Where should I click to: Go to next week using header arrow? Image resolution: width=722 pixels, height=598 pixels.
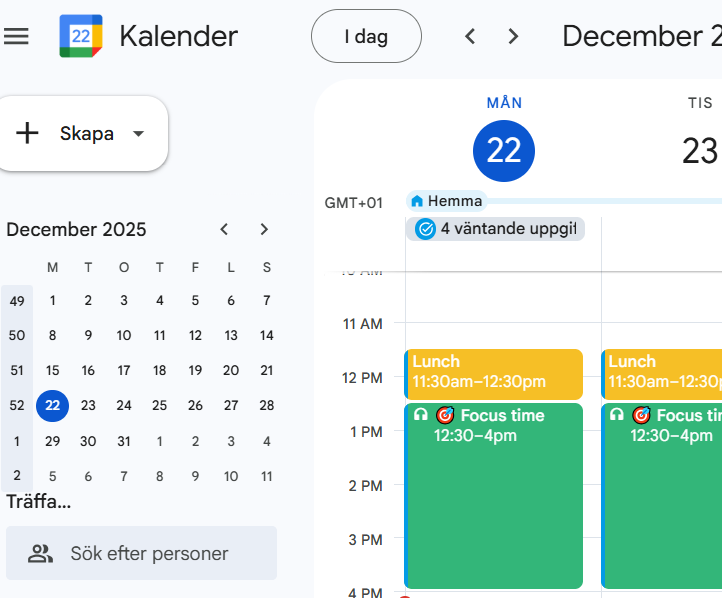click(513, 36)
